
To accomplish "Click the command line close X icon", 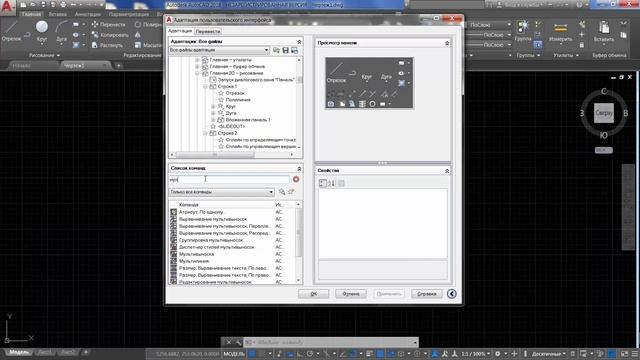I will 229,342.
